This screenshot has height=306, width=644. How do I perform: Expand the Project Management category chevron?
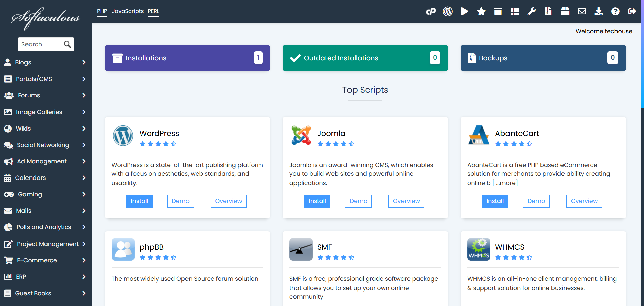(84, 244)
